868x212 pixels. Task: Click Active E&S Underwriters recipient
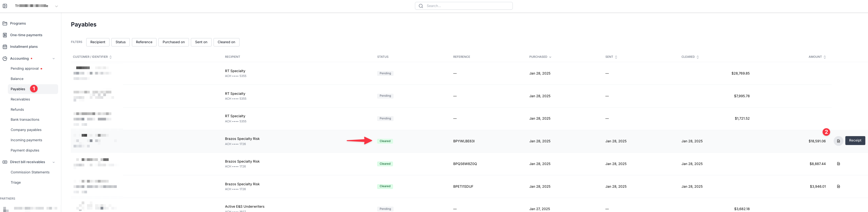tap(245, 207)
